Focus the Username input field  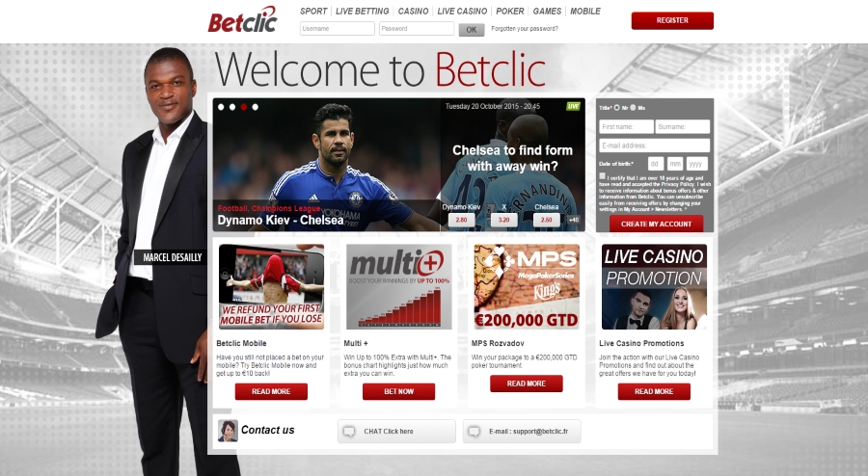338,29
